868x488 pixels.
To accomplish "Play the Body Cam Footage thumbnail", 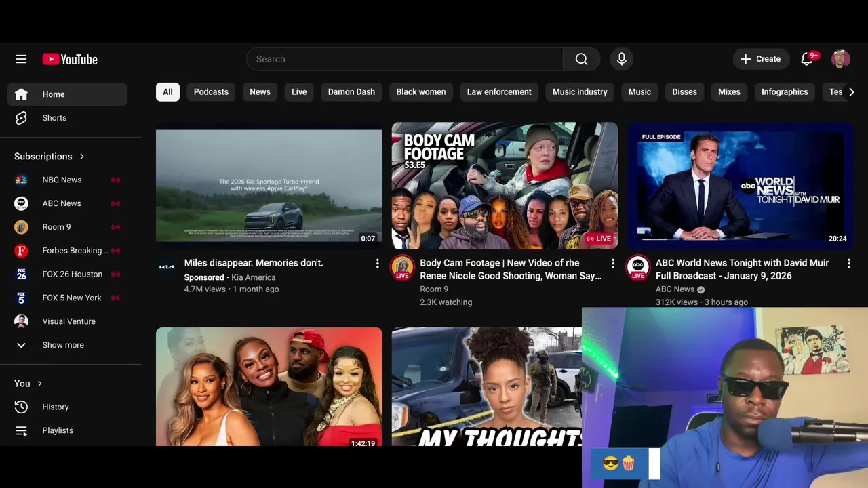I will pyautogui.click(x=505, y=186).
